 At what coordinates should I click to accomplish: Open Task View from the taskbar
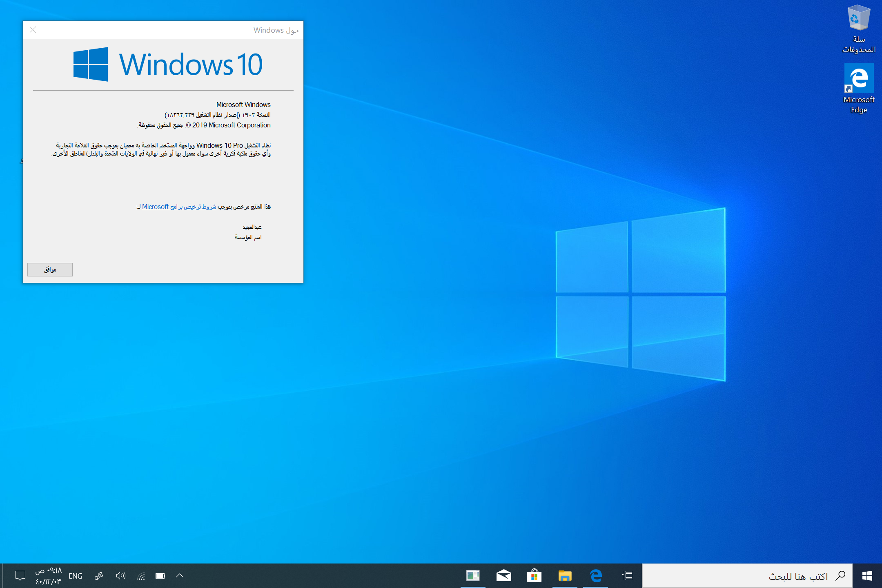point(627,576)
